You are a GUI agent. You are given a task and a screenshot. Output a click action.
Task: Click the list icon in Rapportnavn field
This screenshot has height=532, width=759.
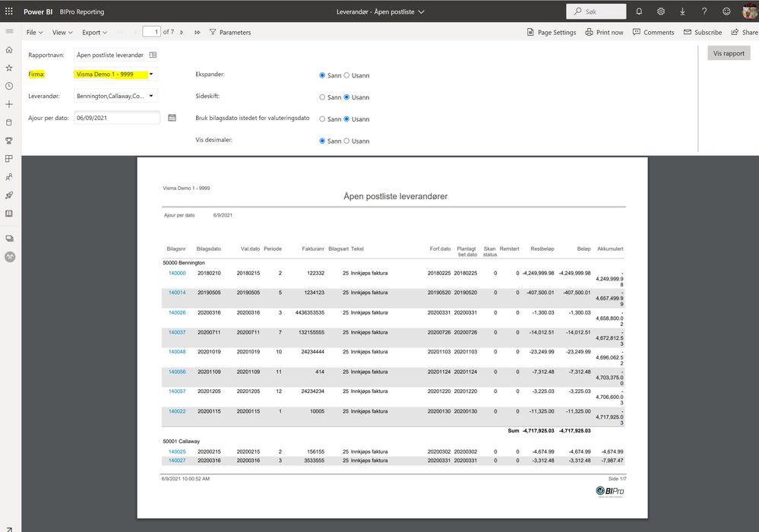[153, 55]
